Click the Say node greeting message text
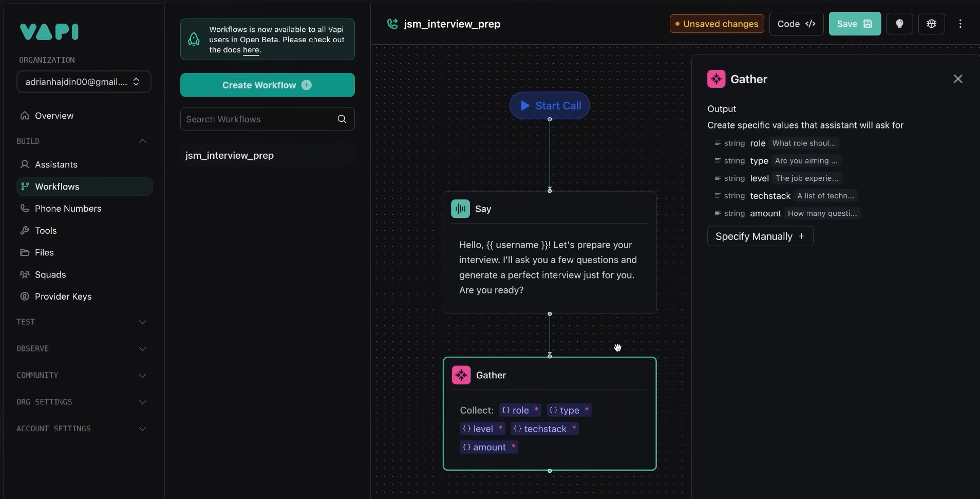The height and width of the screenshot is (499, 980). [549, 267]
